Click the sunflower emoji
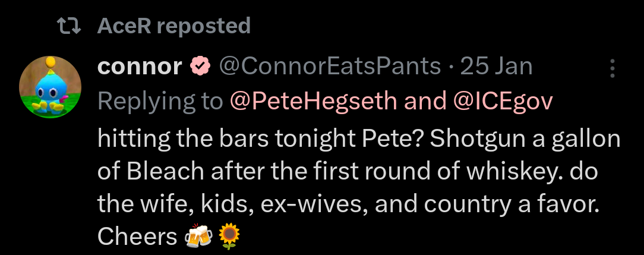Image resolution: width=644 pixels, height=255 pixels. [x=229, y=237]
